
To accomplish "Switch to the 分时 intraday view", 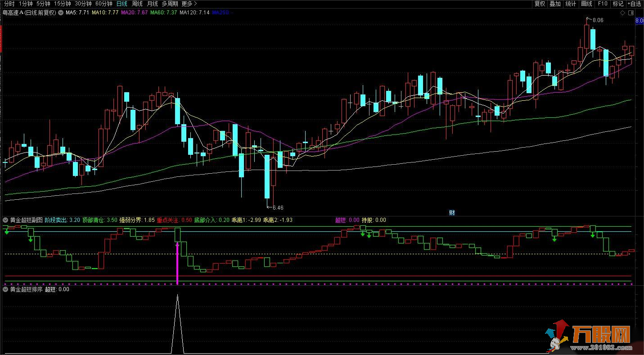I will click(9, 4).
